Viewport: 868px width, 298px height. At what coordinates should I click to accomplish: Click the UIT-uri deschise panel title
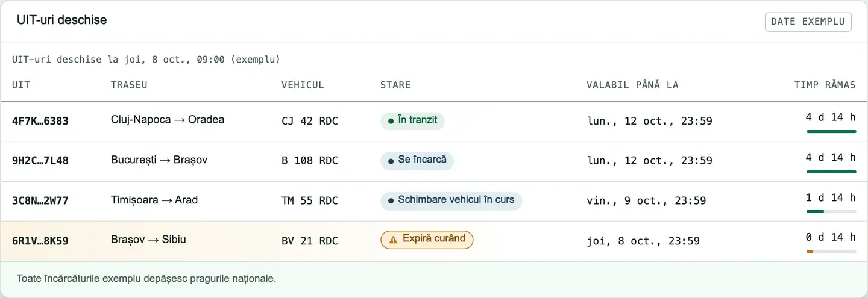(x=61, y=20)
